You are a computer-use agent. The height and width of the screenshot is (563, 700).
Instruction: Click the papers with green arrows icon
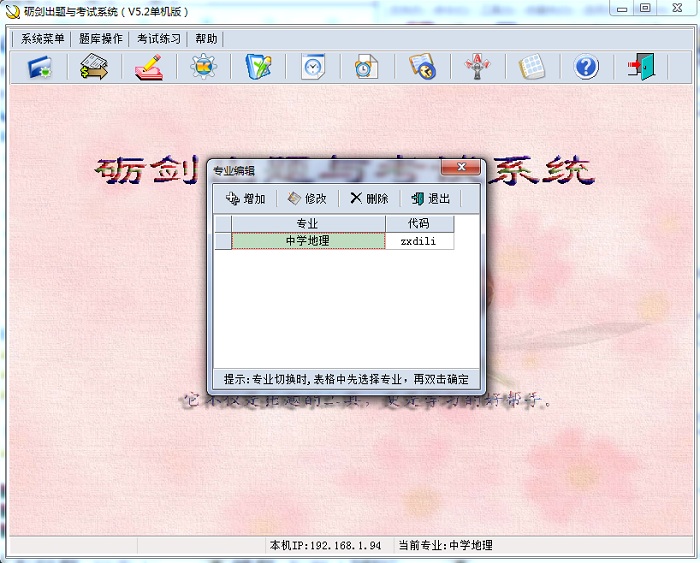pyautogui.click(x=94, y=67)
